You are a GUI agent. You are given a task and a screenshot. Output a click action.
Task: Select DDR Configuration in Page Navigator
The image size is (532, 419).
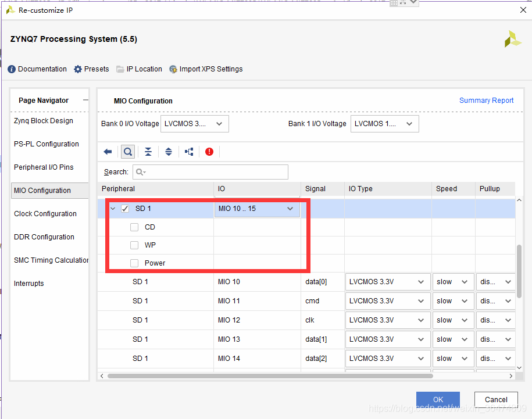44,237
